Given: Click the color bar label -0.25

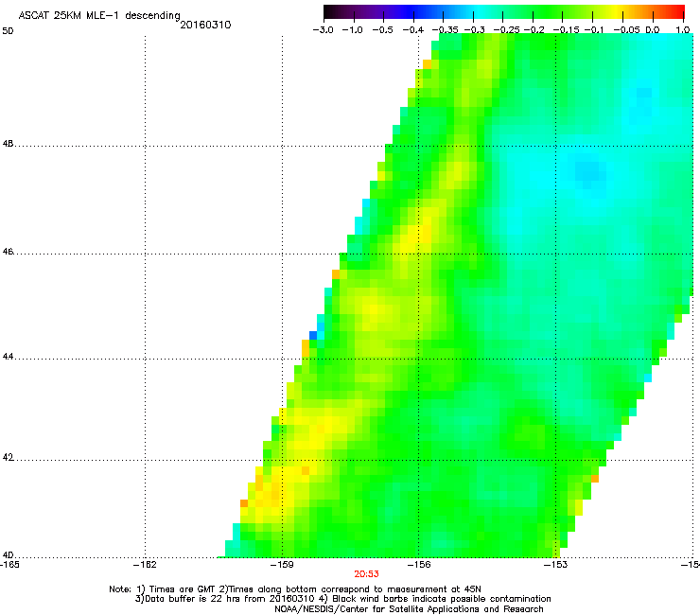Looking at the screenshot, I should click(x=507, y=30).
